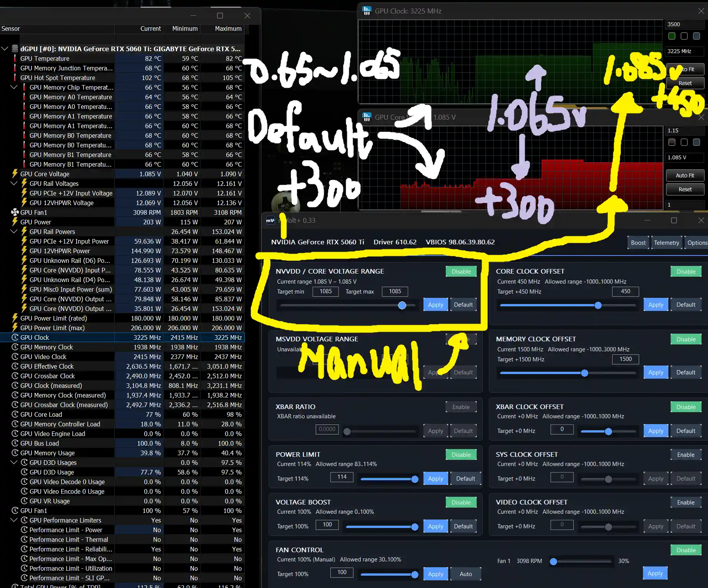
Task: Select the GPU Memory Junction Temperature thermometer icon
Action: 15,68
